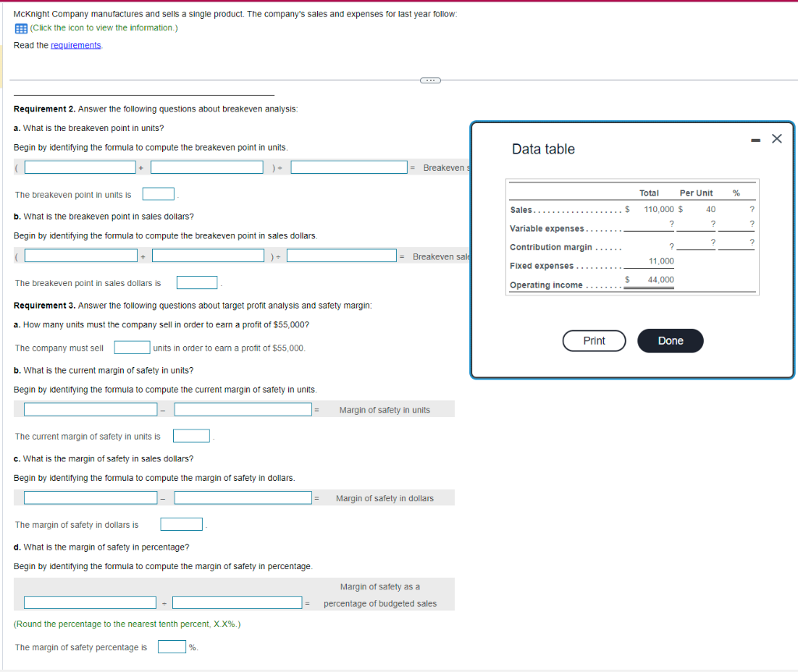The height and width of the screenshot is (672, 798).
Task: Select numerator field of margin of safety percentage formula
Action: 90,603
